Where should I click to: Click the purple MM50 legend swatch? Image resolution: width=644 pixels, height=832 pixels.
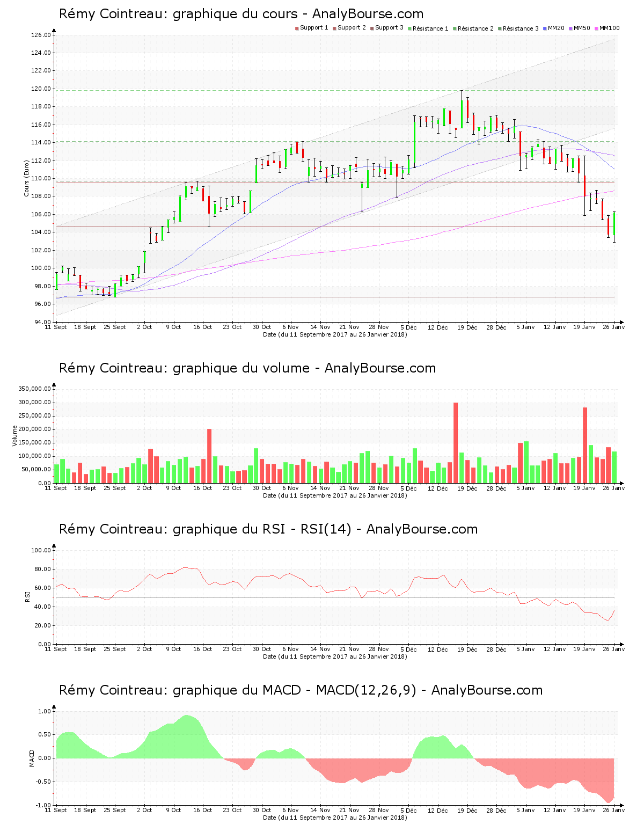pos(571,28)
